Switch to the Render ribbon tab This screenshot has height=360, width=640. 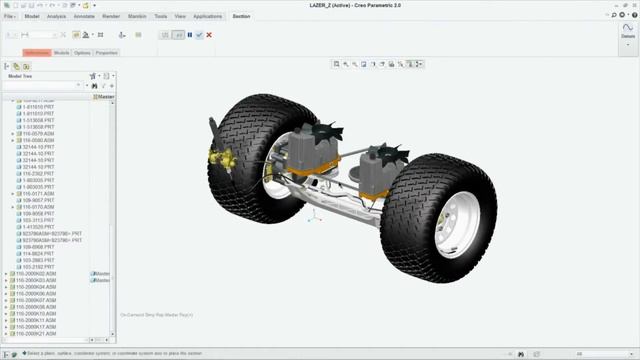[x=111, y=16]
